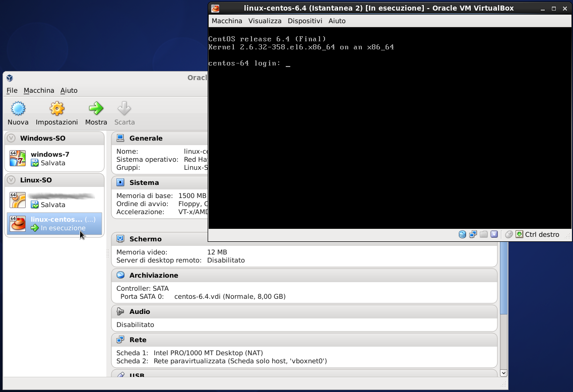Open the Dispositivi menu in VM window
This screenshot has height=392, width=573.
[305, 21]
